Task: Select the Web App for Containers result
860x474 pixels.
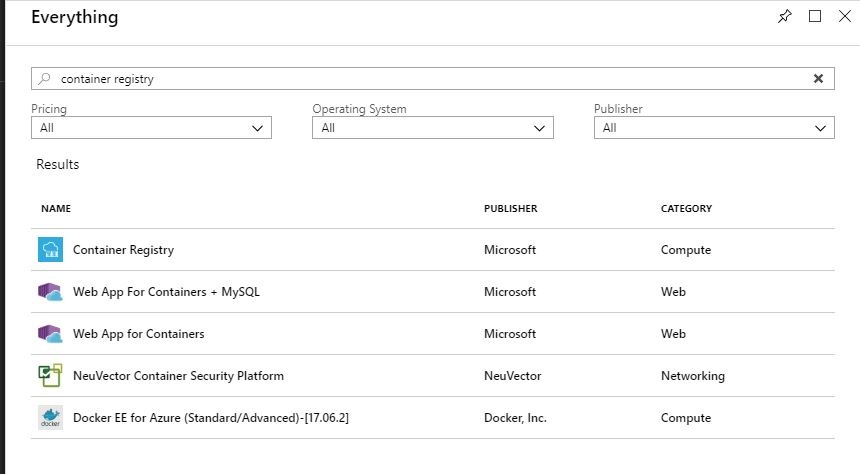Action: [x=433, y=334]
